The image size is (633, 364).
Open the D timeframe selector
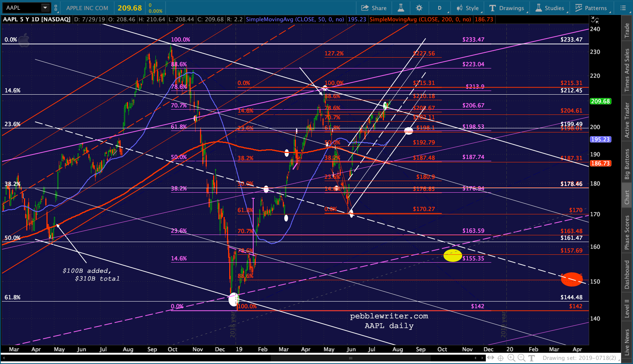440,8
